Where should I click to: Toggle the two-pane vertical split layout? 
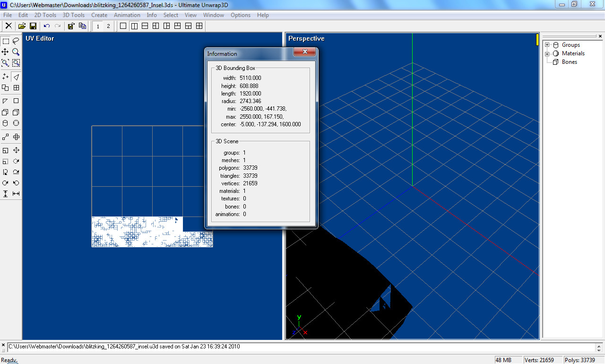(x=134, y=26)
